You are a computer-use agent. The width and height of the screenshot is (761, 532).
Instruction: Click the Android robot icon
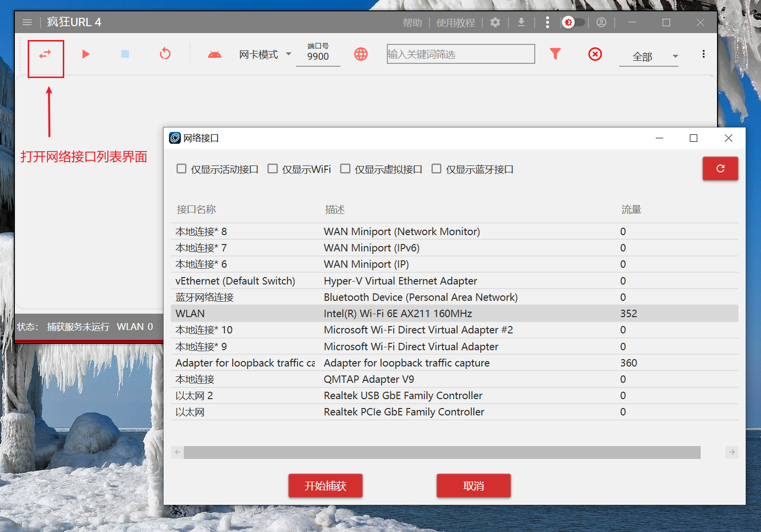(x=214, y=54)
